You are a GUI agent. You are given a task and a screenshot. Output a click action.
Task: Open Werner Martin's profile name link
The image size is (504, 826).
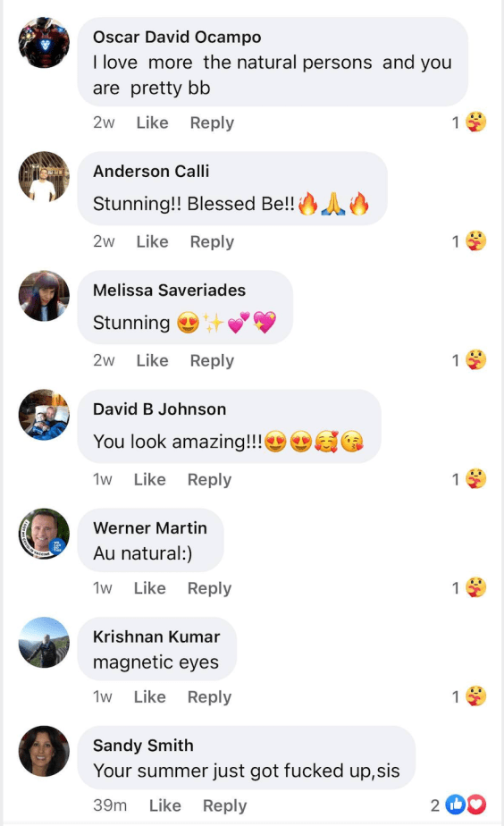(x=150, y=527)
